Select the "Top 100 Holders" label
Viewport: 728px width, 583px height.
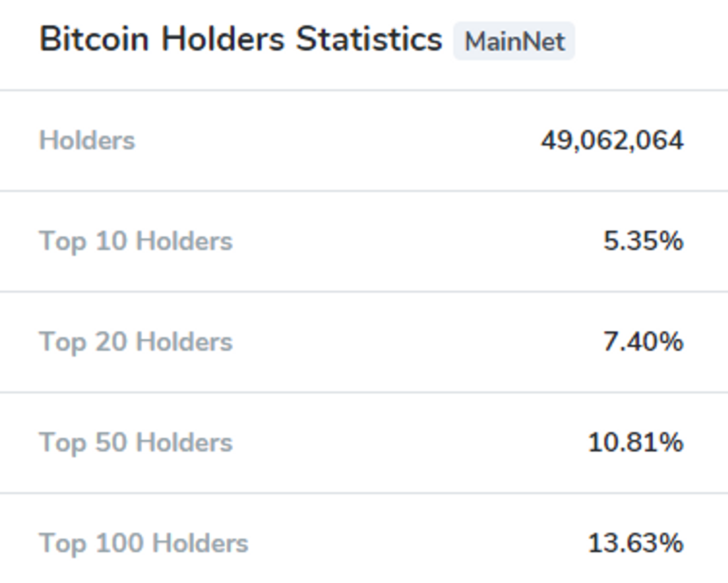point(143,543)
